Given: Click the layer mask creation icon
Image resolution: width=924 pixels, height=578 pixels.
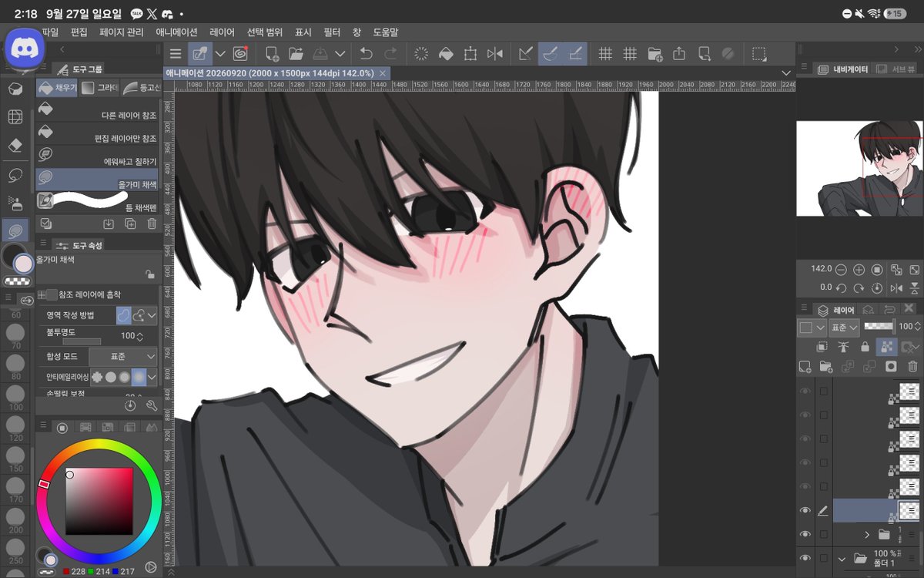Looking at the screenshot, I should [891, 366].
